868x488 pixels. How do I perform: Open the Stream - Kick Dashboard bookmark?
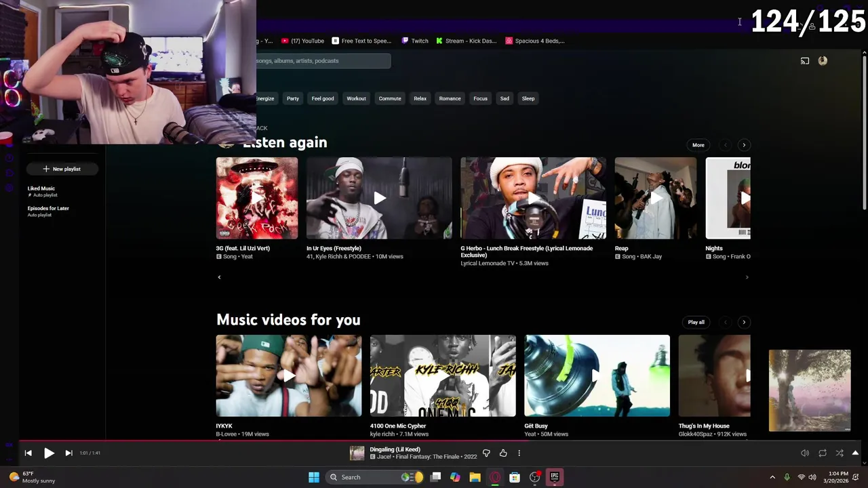pos(467,41)
